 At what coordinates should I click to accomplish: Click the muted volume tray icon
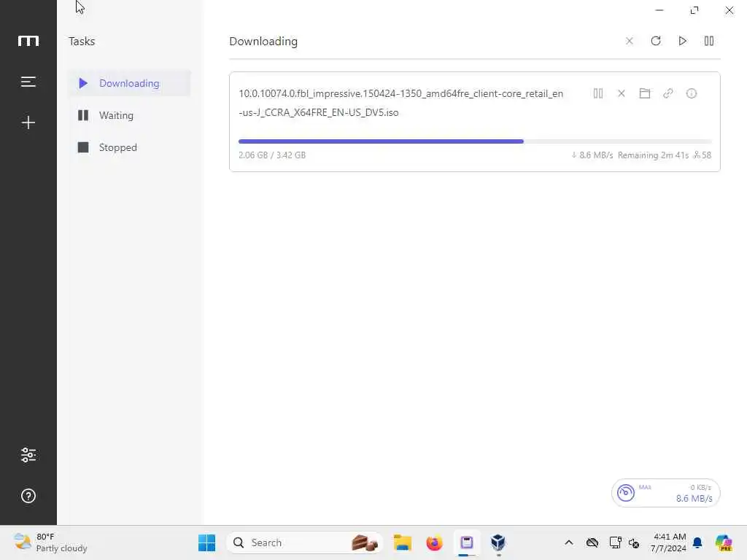pos(634,542)
